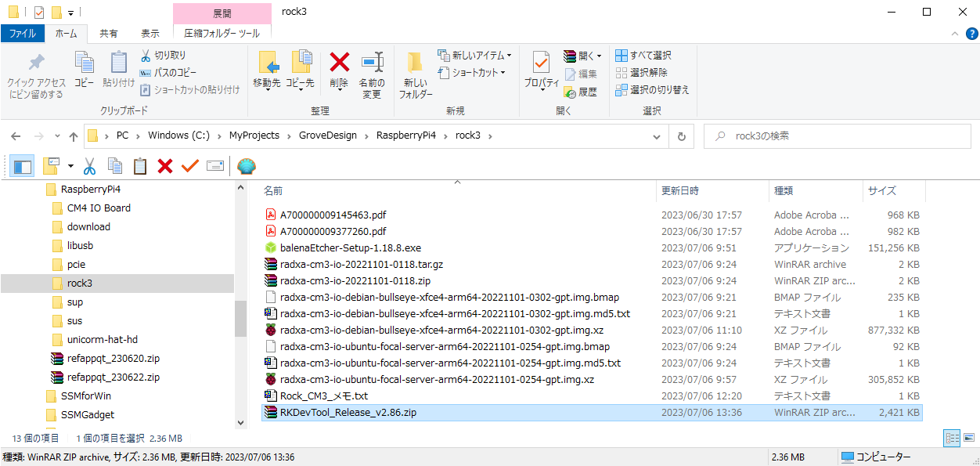Open the help question mark icon
980x466 pixels.
(972, 34)
